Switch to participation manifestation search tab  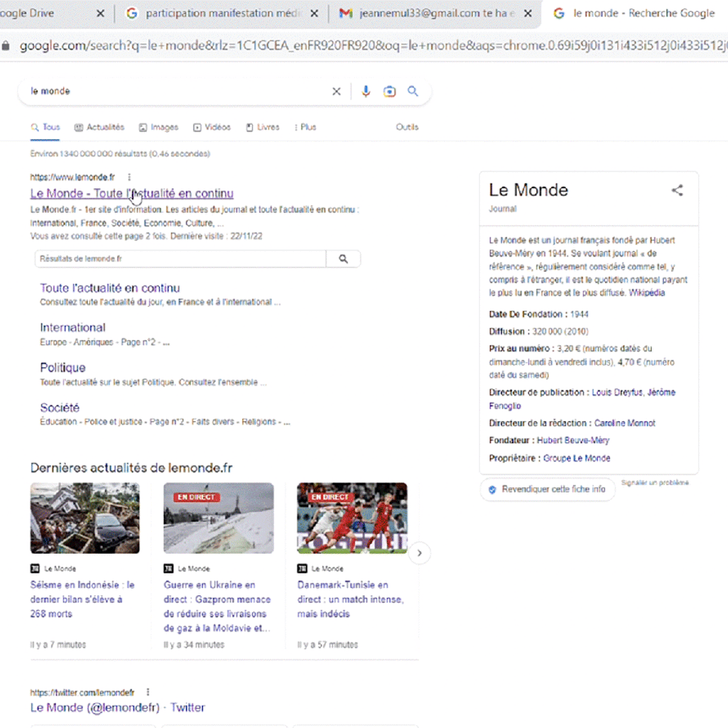coord(222,13)
